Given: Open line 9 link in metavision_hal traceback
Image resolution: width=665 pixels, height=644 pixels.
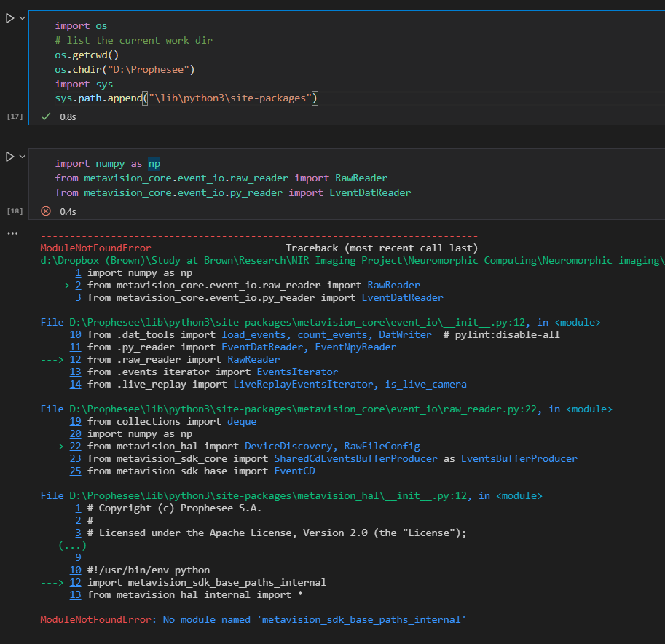Looking at the screenshot, I should click(78, 557).
